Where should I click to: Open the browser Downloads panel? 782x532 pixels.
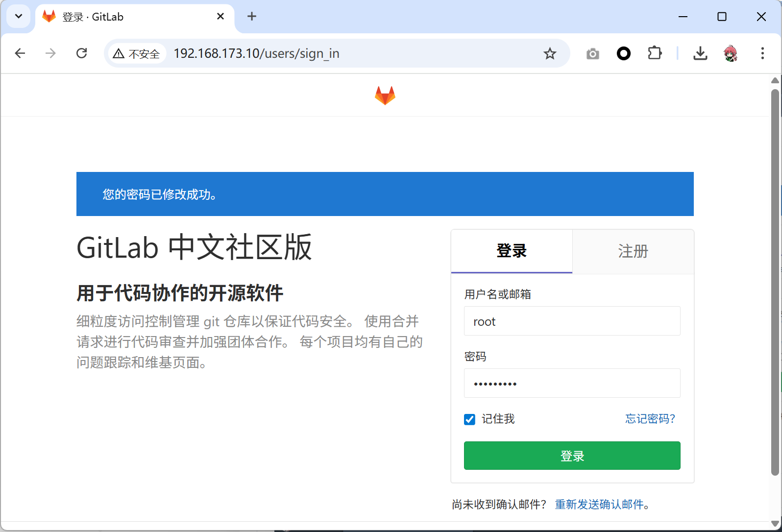(x=700, y=53)
